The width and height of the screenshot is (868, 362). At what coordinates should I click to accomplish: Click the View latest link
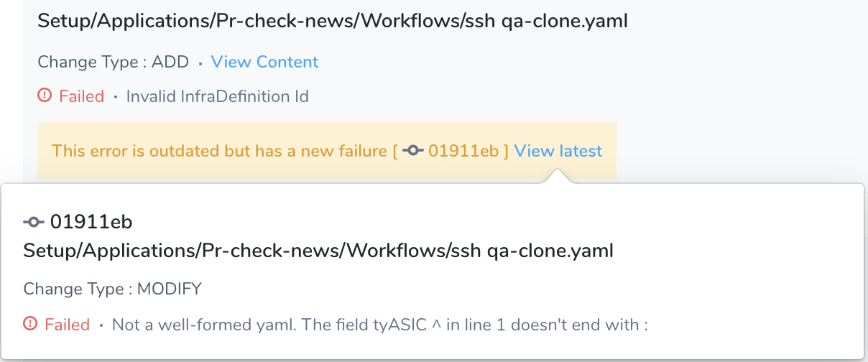point(558,151)
